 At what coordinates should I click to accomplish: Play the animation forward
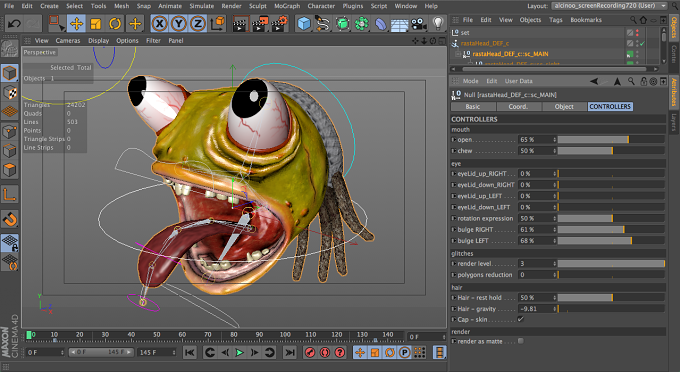[x=239, y=352]
